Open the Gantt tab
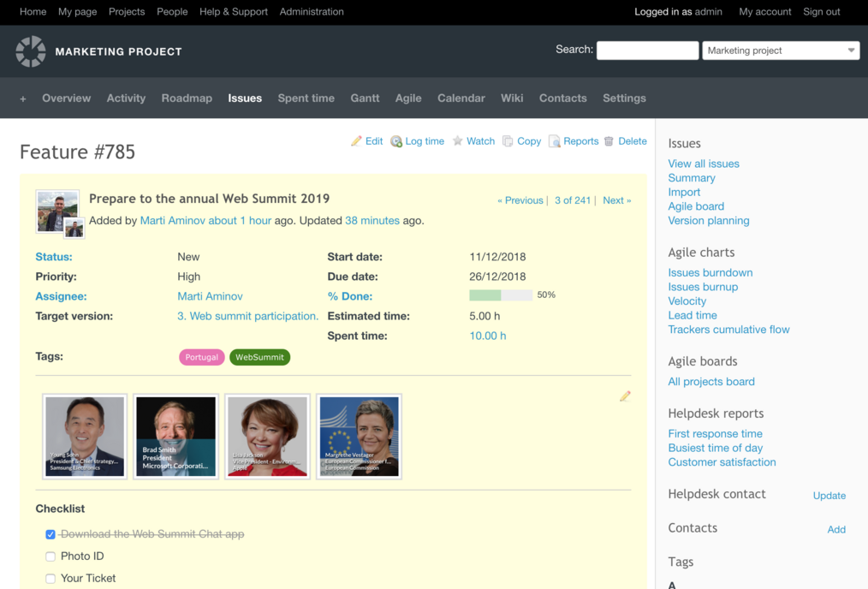The height and width of the screenshot is (589, 868). click(x=365, y=98)
